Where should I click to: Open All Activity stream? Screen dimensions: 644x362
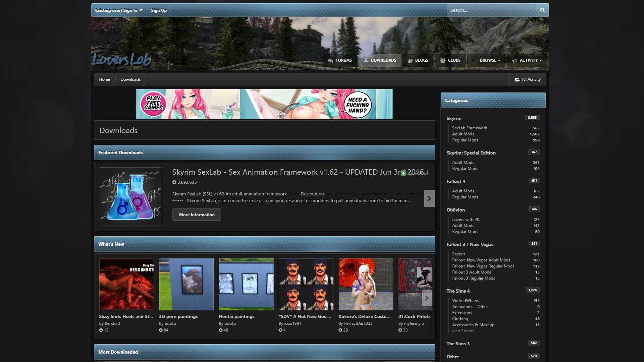(528, 79)
